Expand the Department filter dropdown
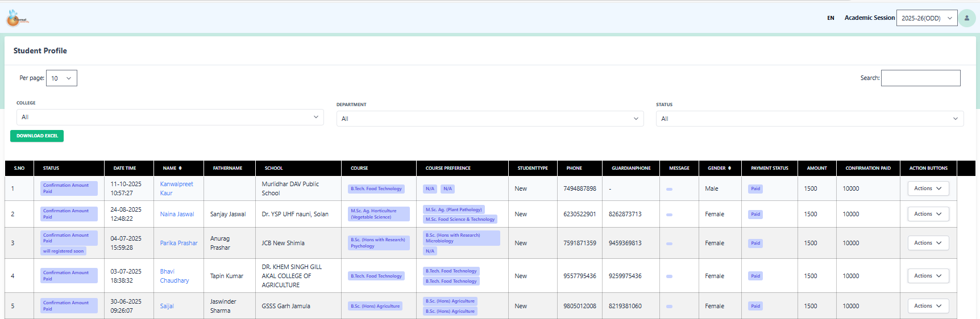Screen dimensions: 980x319 point(489,119)
